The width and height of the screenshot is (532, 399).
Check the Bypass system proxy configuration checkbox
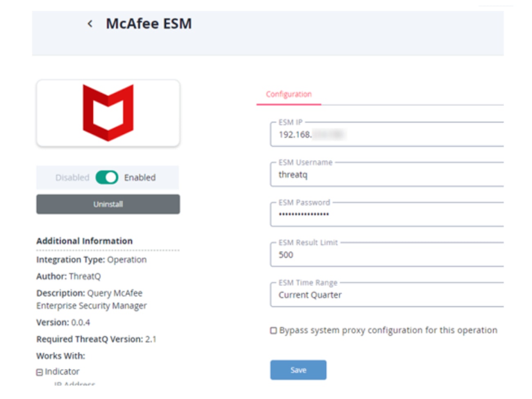click(273, 331)
